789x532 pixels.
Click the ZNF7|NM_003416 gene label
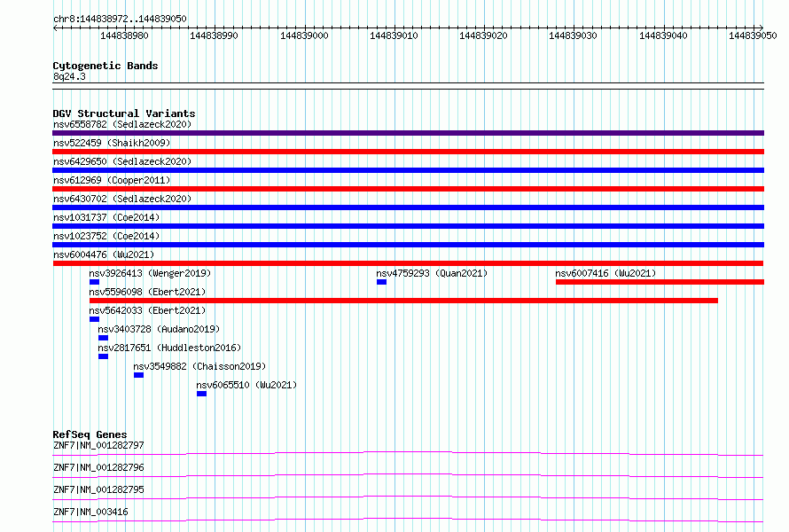point(90,512)
